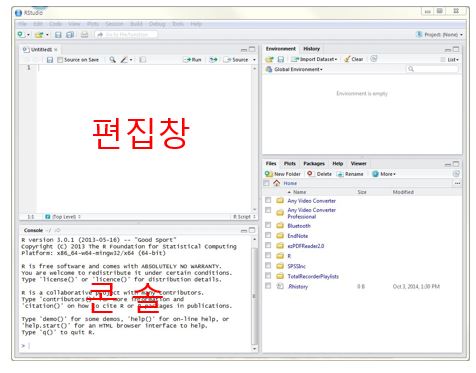Switch to the Help tab in lower-right pane
476x373 pixels.
coord(338,164)
